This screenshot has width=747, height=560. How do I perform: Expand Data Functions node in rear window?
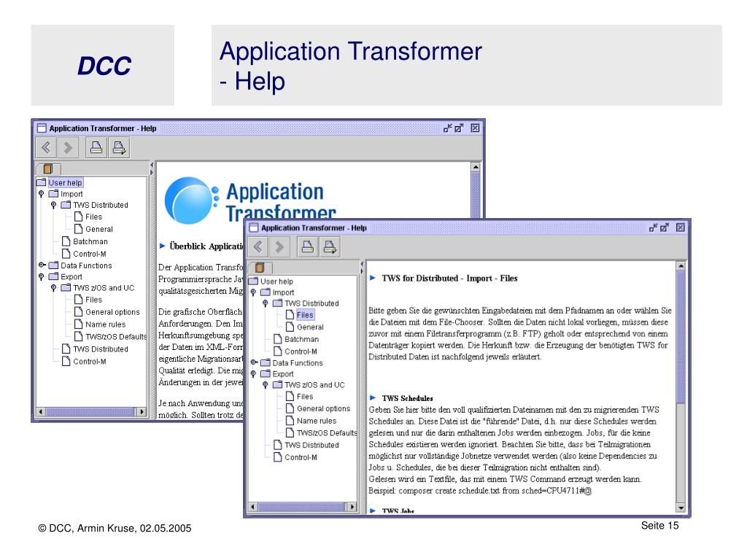click(x=42, y=265)
